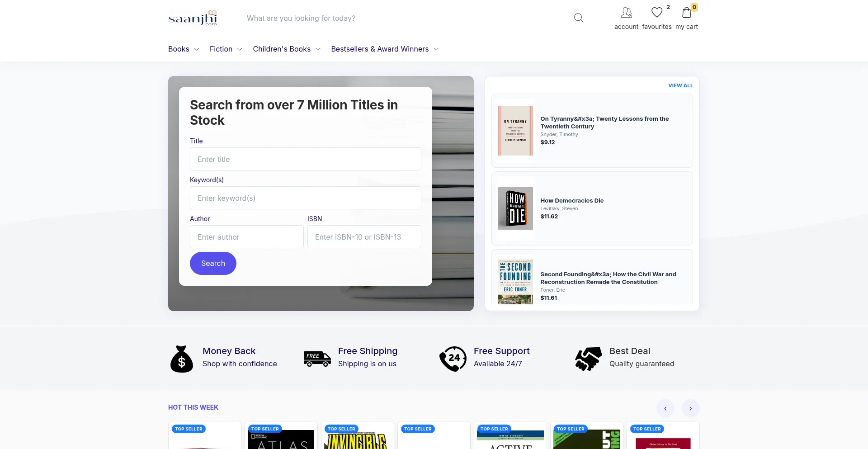Open On Tyranny book cover

click(515, 131)
